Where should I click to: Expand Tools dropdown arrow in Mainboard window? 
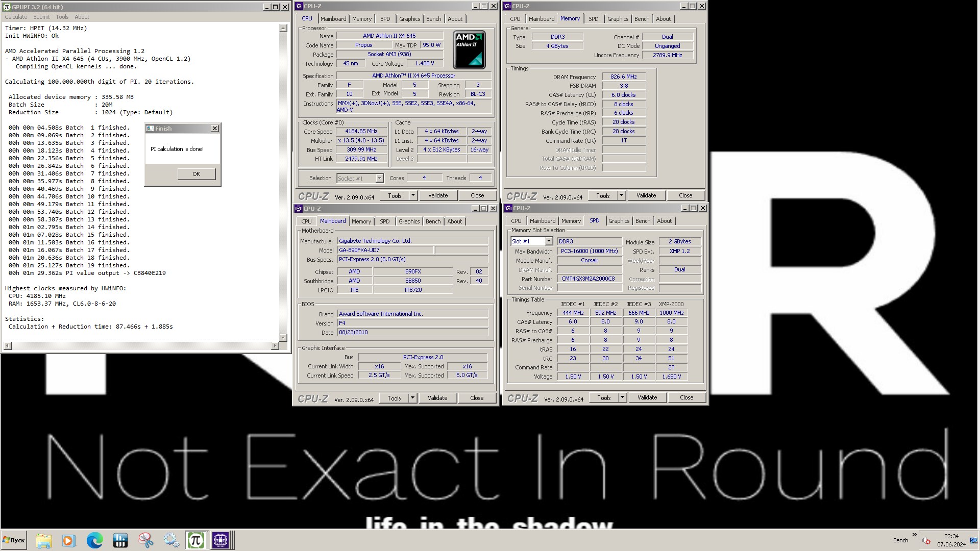point(412,398)
